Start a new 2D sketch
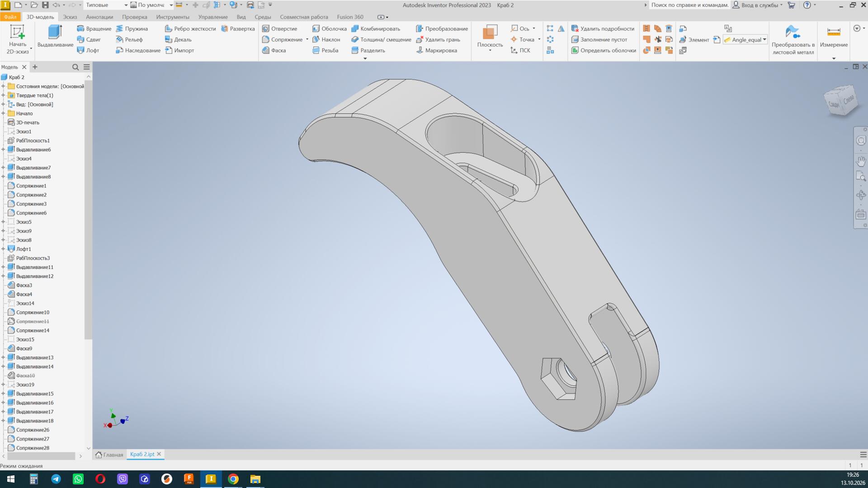This screenshot has height=488, width=868. [18, 39]
